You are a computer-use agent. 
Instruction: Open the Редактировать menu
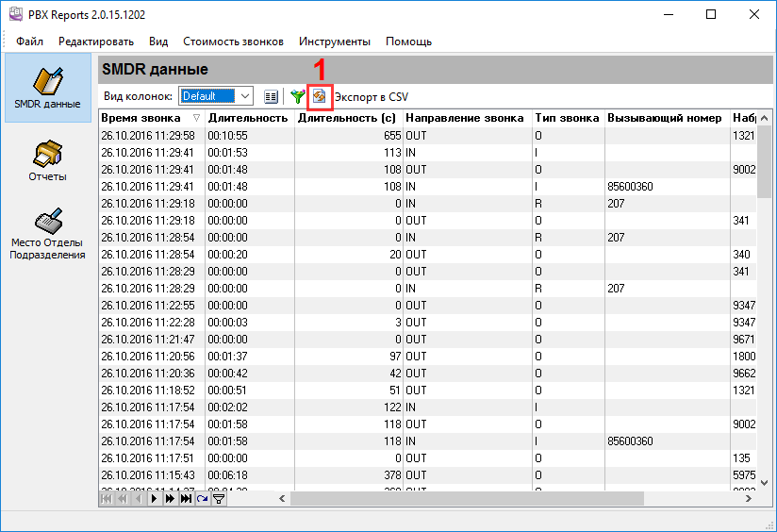[x=96, y=42]
